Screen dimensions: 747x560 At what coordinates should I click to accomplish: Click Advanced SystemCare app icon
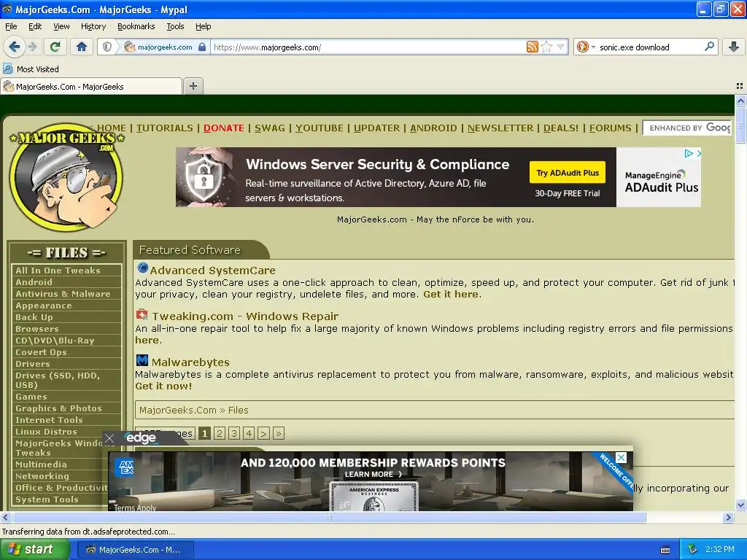coord(142,268)
